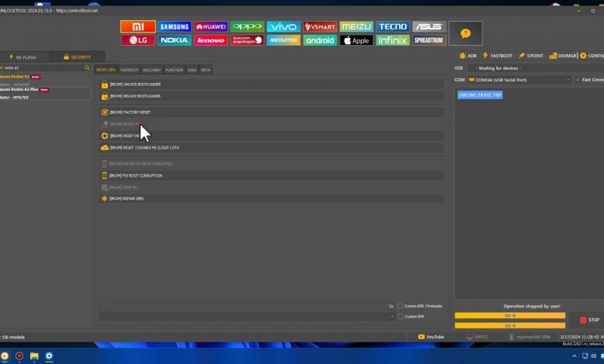Select the RECOVERY tab
This screenshot has height=364, width=604.
(152, 70)
